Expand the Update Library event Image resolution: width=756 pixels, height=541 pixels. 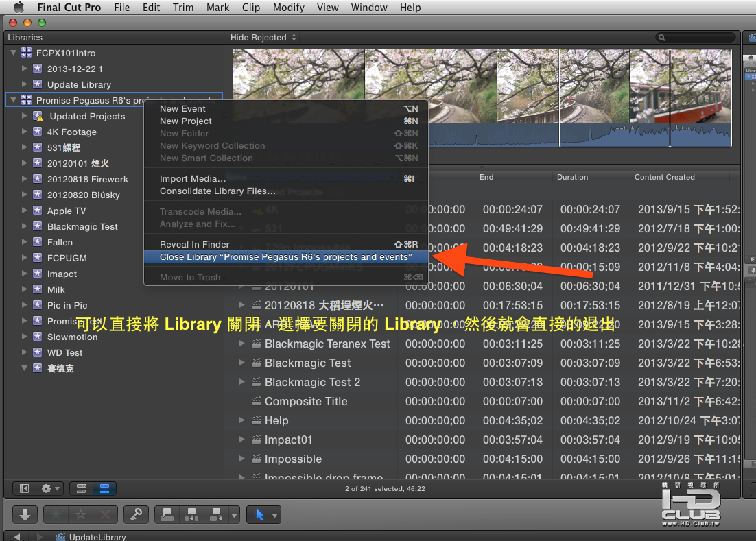click(25, 84)
